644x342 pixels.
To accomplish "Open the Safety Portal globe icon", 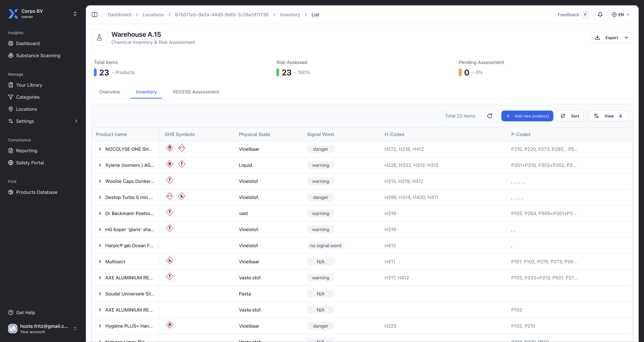I will pyautogui.click(x=11, y=162).
